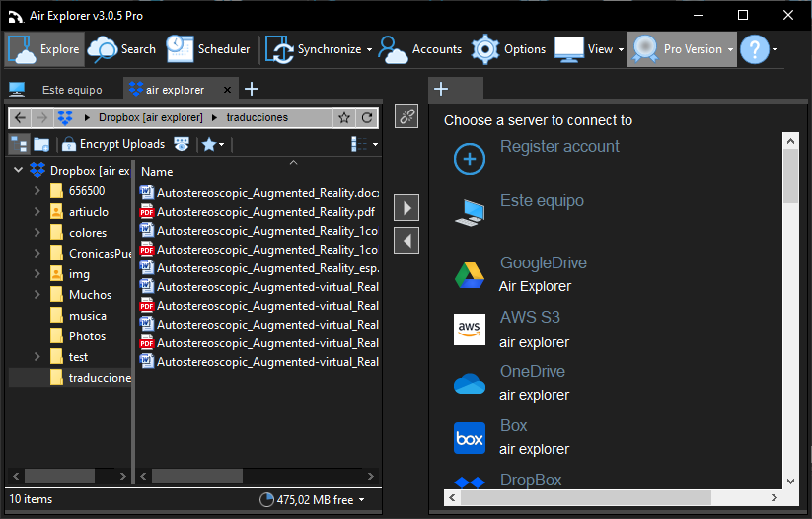This screenshot has width=812, height=519.
Task: Click the View monitor icon
Action: click(x=569, y=49)
